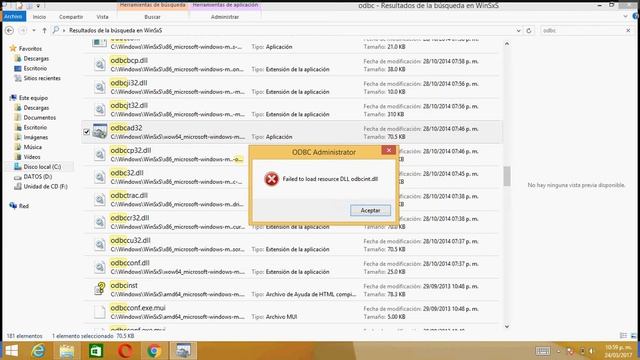Select Disco local (C:) drive
Viewport: 640px width, 360px height.
coord(42,167)
